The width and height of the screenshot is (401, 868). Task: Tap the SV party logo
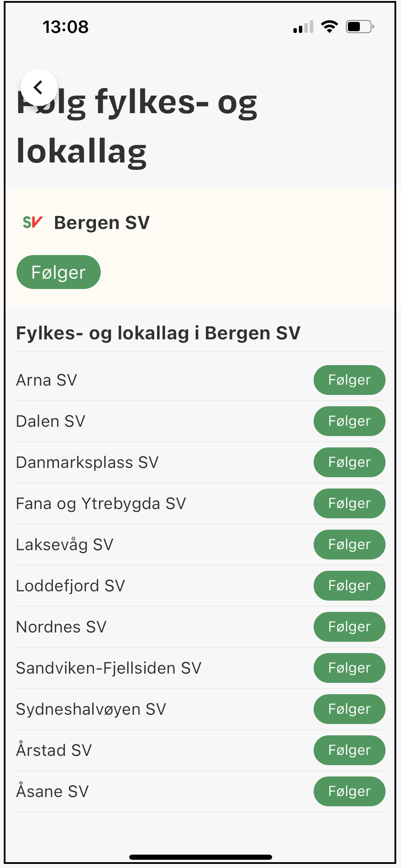click(x=33, y=222)
